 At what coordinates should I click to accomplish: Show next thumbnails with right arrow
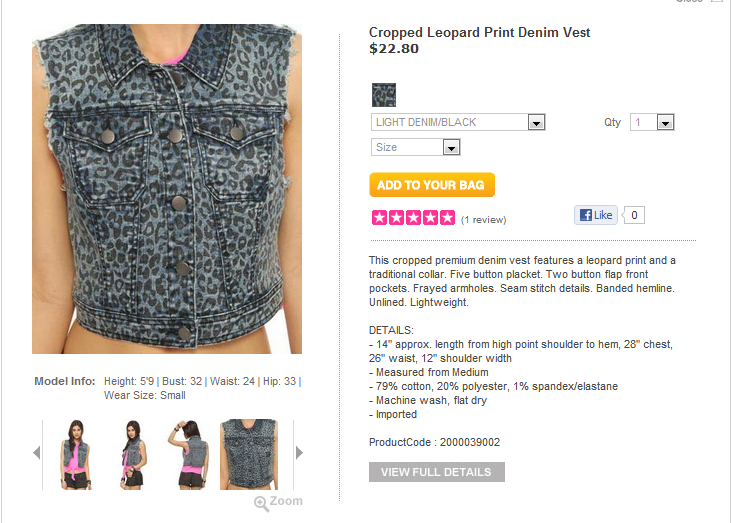pyautogui.click(x=300, y=453)
